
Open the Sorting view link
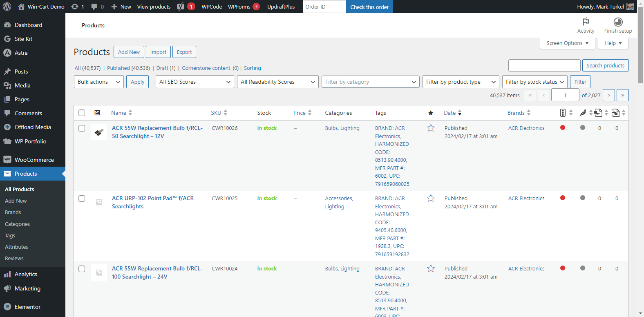coord(253,68)
